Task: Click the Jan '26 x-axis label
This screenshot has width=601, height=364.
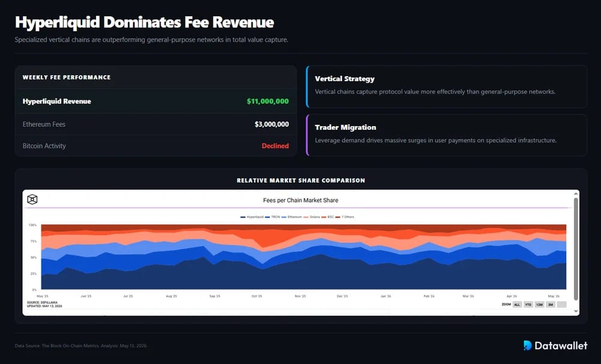Action: [x=386, y=296]
